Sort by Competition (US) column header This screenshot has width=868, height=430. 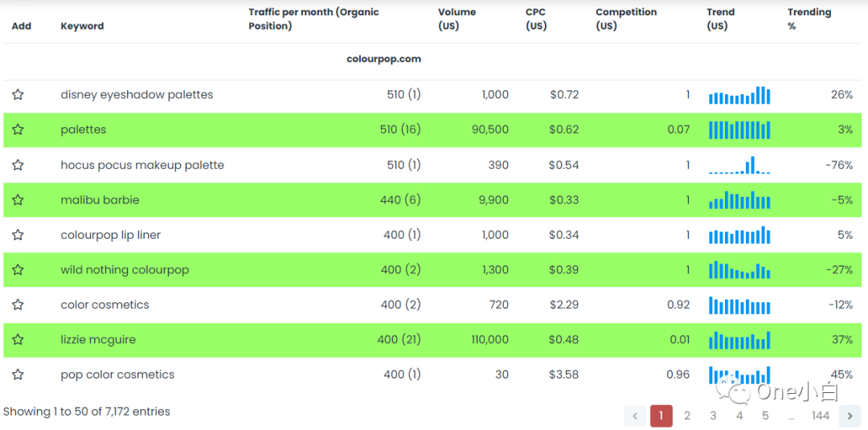pyautogui.click(x=626, y=18)
